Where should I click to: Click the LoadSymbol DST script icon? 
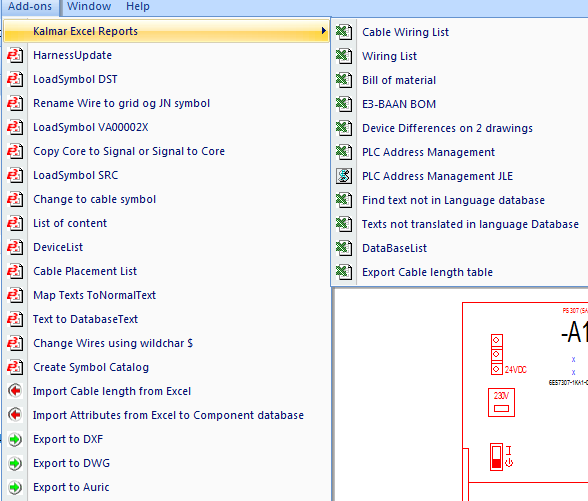[15, 80]
